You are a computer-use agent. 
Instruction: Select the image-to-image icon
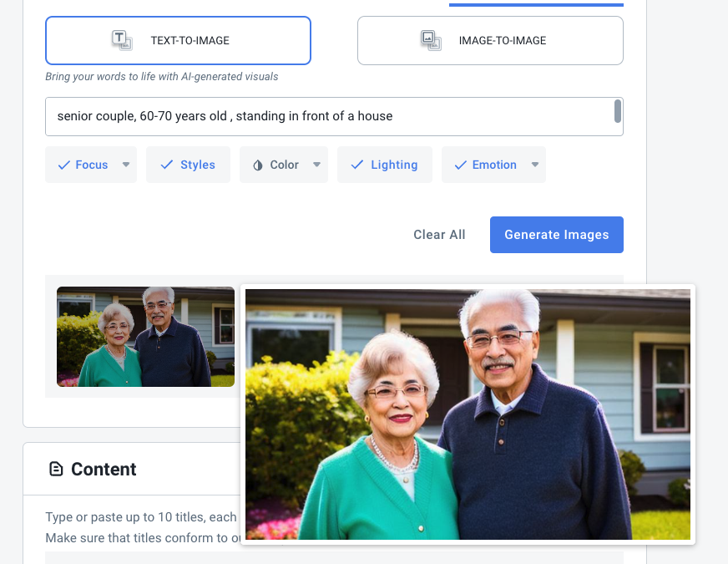click(431, 40)
